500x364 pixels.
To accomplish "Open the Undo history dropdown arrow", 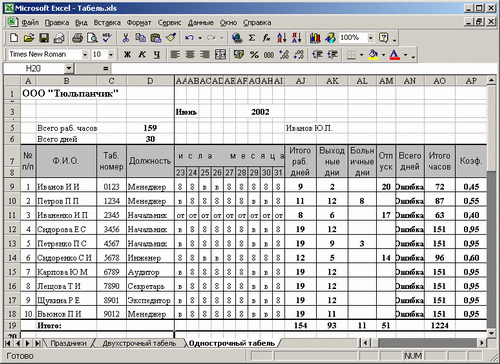I will [200, 38].
